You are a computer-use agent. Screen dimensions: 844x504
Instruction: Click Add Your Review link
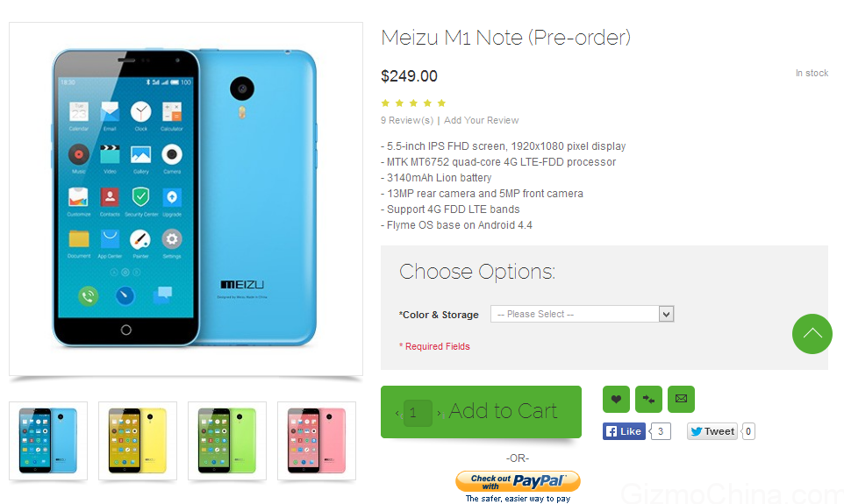(x=481, y=120)
